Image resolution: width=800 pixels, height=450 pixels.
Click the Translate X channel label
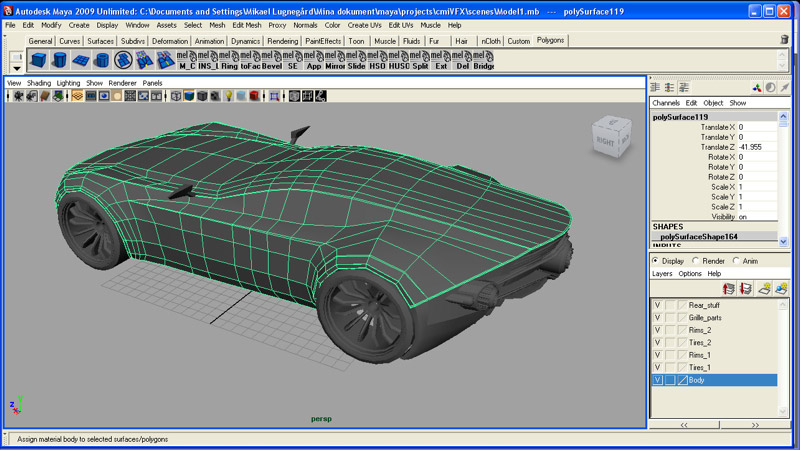pyautogui.click(x=717, y=127)
